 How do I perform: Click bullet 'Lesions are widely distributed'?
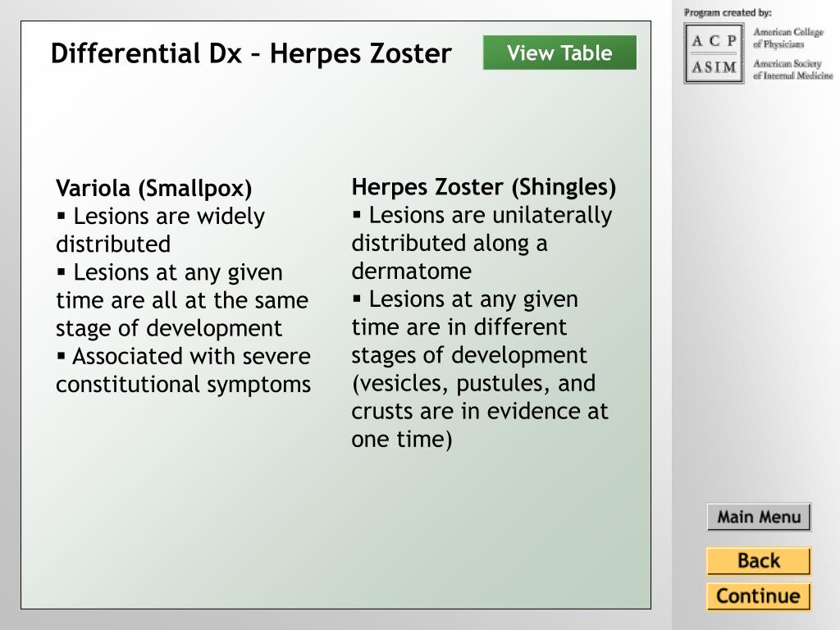[161, 230]
